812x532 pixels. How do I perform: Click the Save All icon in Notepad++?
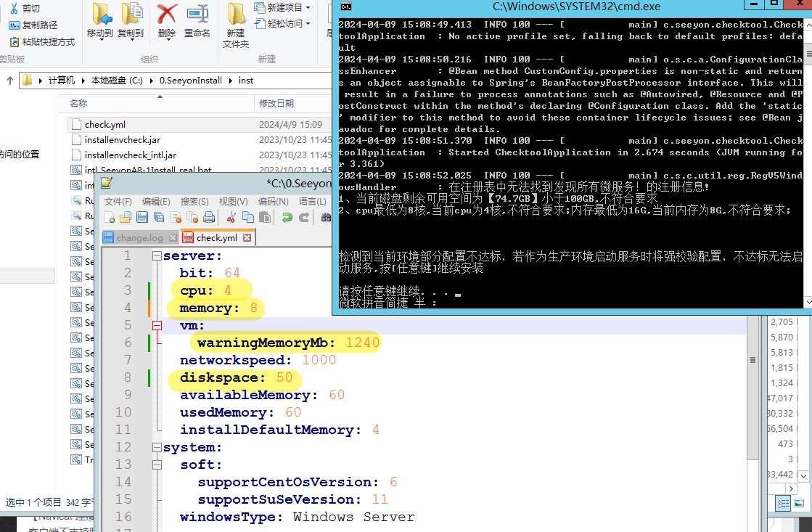click(x=159, y=218)
